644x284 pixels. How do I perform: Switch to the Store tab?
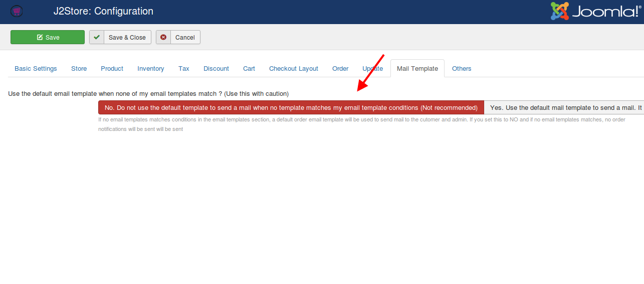pyautogui.click(x=79, y=69)
